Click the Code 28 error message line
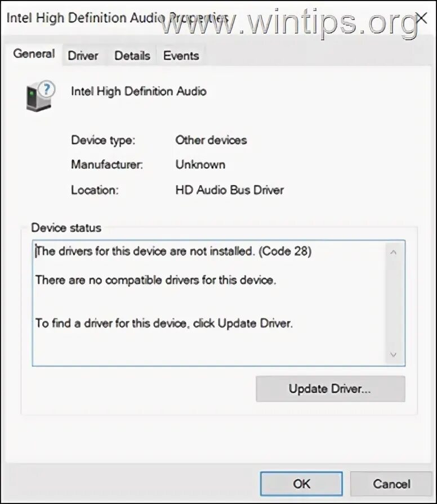Screen dimensions: 437x504 174,251
